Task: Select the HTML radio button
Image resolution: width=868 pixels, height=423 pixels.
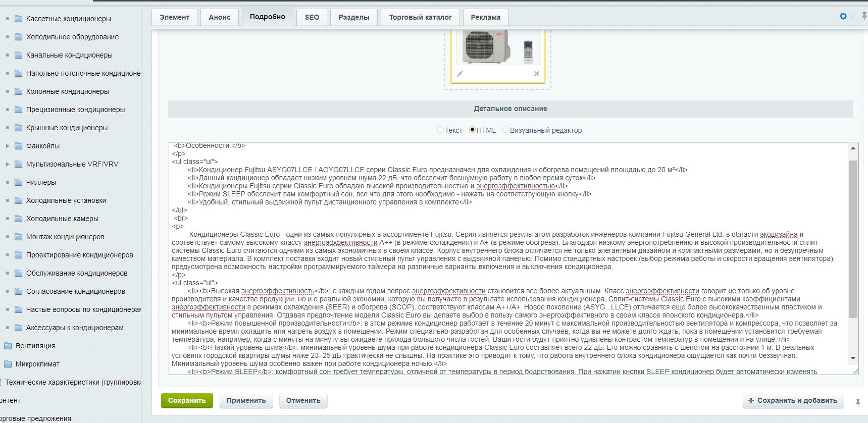Action: click(472, 130)
